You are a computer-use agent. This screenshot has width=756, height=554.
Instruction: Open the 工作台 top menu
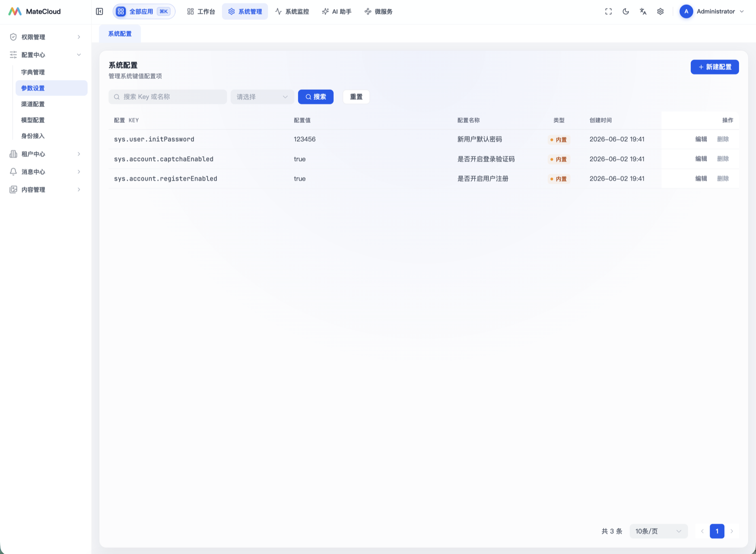pyautogui.click(x=201, y=11)
